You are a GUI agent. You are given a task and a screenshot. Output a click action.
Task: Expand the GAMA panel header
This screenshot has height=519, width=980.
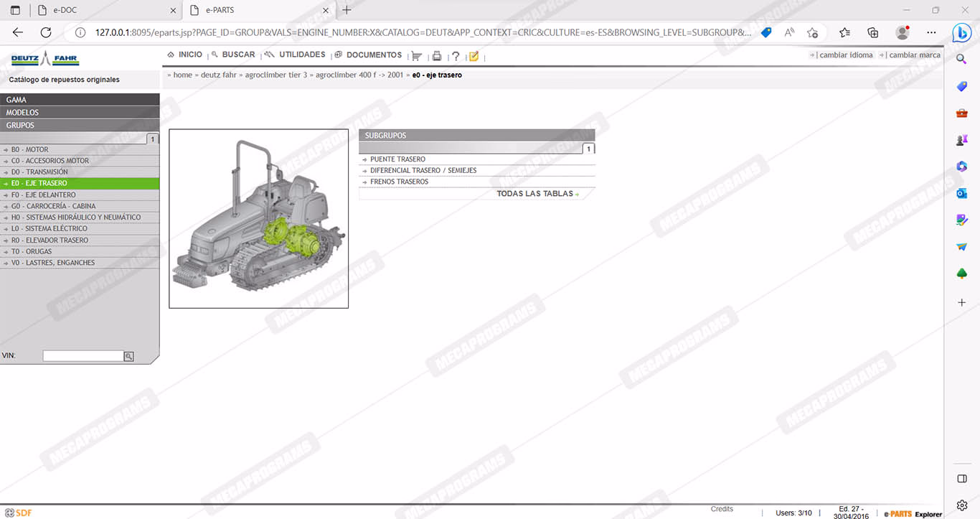click(x=80, y=100)
